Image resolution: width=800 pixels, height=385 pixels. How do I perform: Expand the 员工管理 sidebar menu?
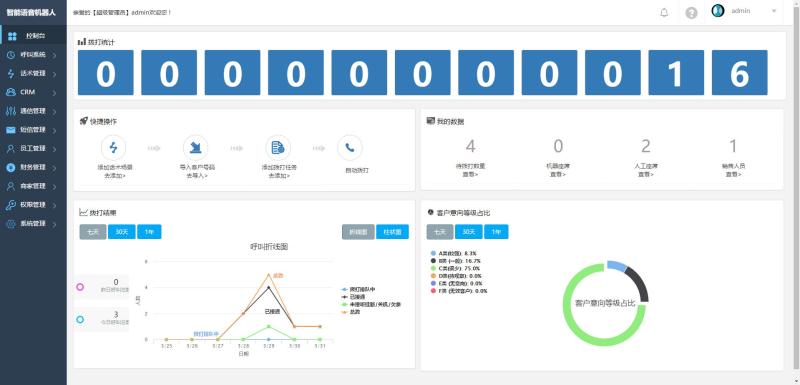[34, 148]
